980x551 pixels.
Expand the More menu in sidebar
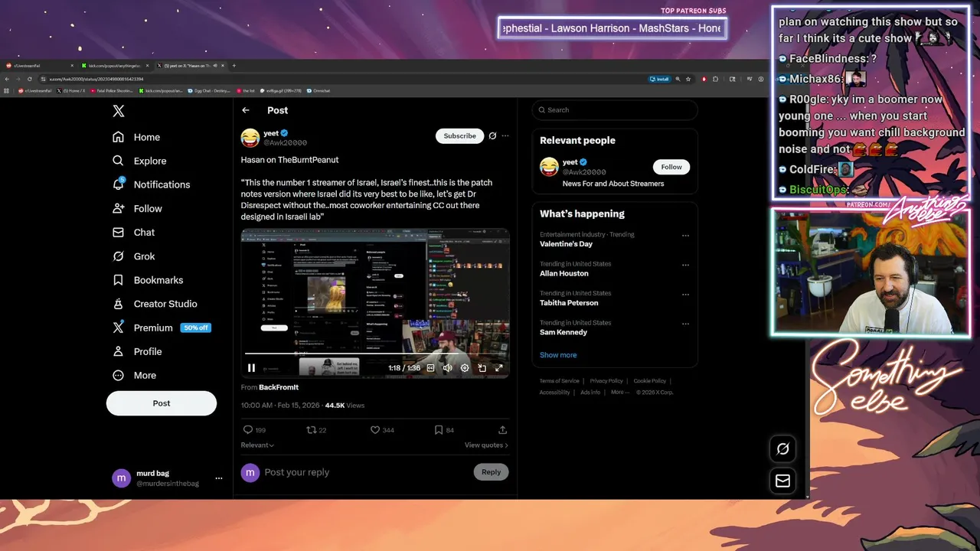(135, 375)
